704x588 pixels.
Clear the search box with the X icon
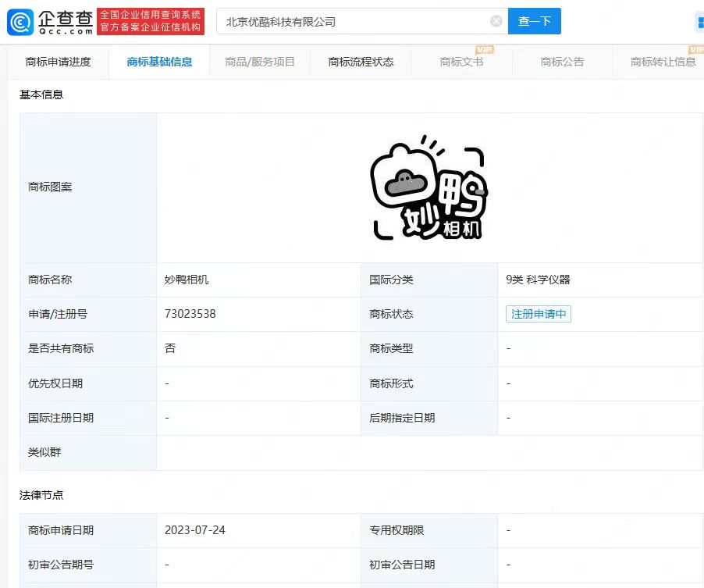pyautogui.click(x=496, y=21)
